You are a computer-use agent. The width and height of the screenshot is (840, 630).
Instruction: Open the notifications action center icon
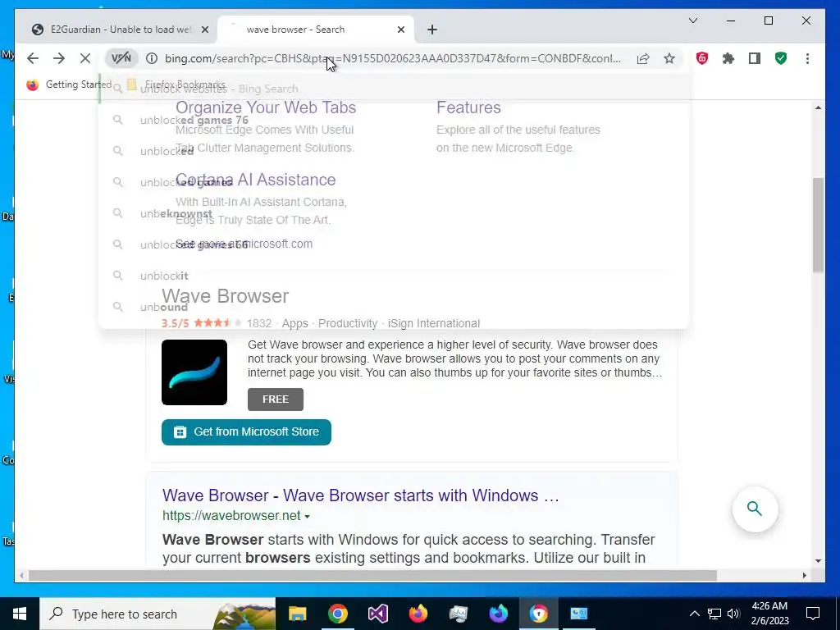click(x=813, y=614)
